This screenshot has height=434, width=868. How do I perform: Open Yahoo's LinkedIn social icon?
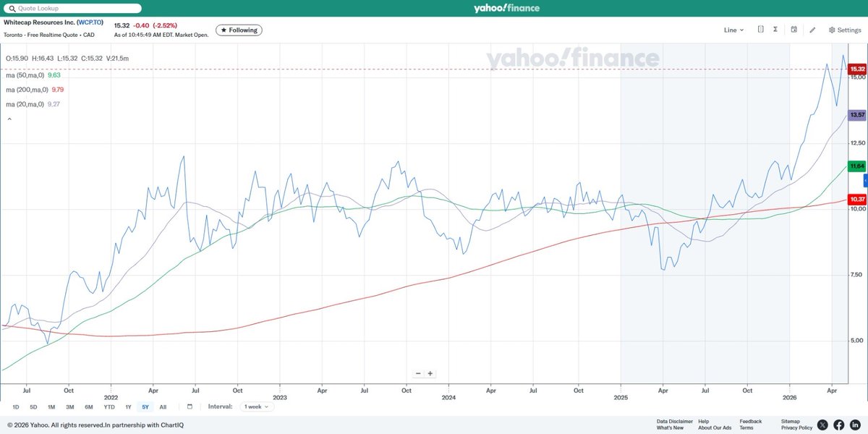[855, 425]
